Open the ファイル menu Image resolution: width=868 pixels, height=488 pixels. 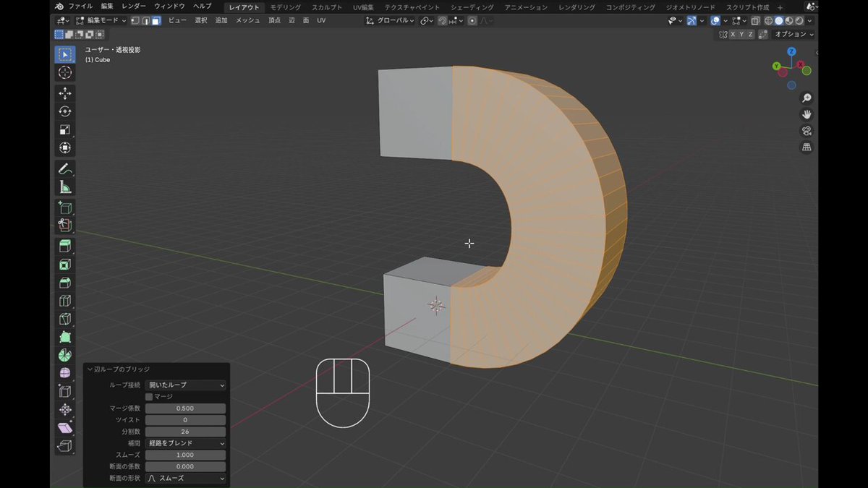pos(80,7)
